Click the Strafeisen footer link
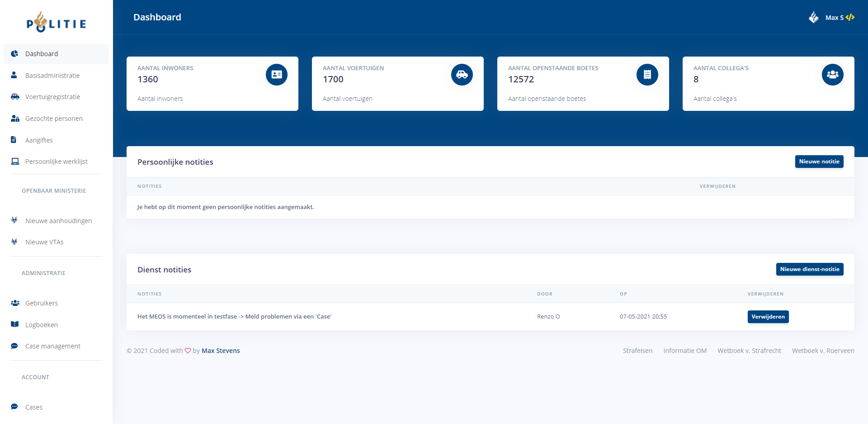 [x=637, y=351]
